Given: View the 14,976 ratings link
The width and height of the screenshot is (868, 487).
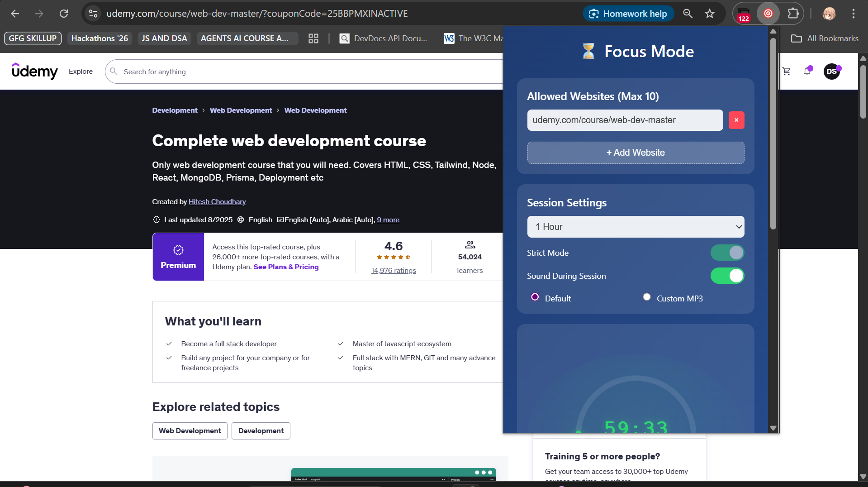Looking at the screenshot, I should 394,271.
